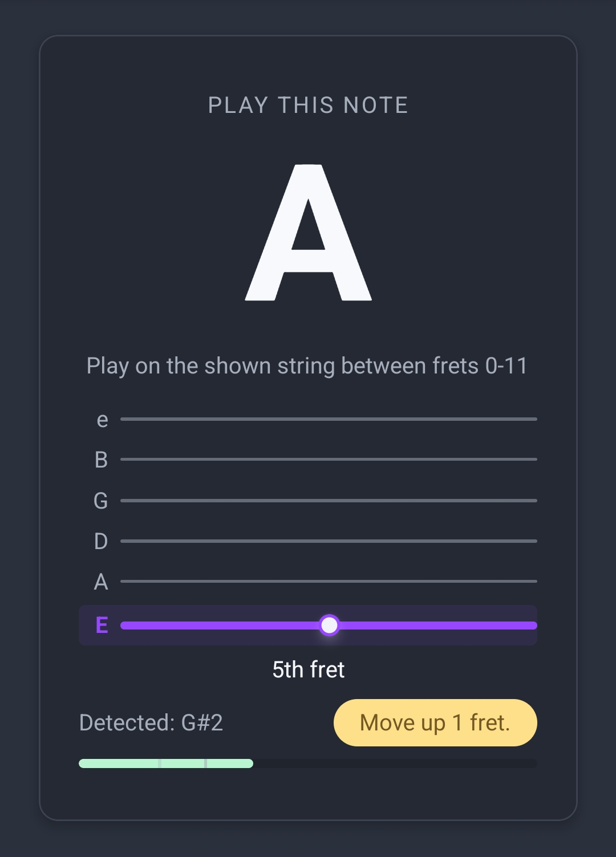The height and width of the screenshot is (857, 616).
Task: Click the B string label letter
Action: pos(101,460)
